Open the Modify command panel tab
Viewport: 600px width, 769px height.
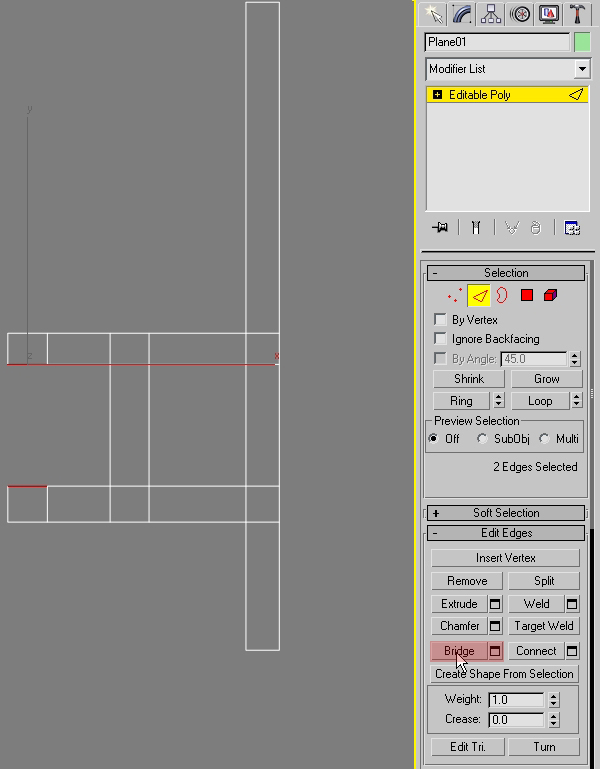tap(462, 14)
